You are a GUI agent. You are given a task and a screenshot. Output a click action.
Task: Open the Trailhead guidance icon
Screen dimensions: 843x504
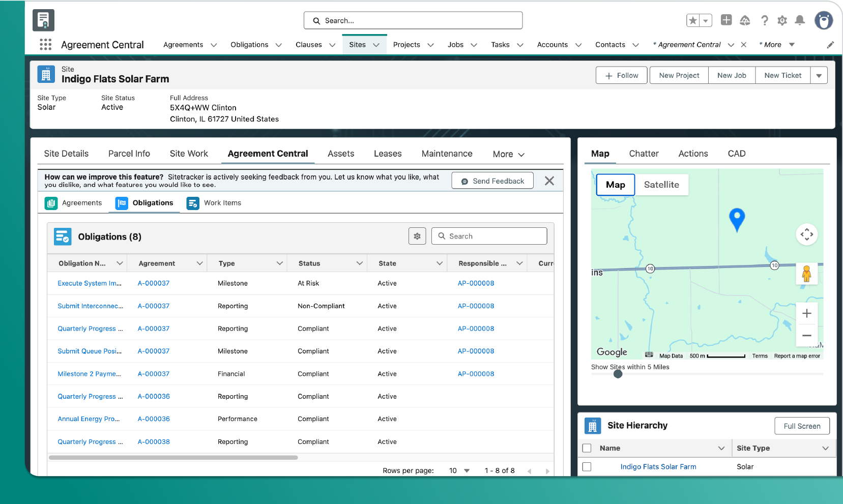[x=745, y=20]
